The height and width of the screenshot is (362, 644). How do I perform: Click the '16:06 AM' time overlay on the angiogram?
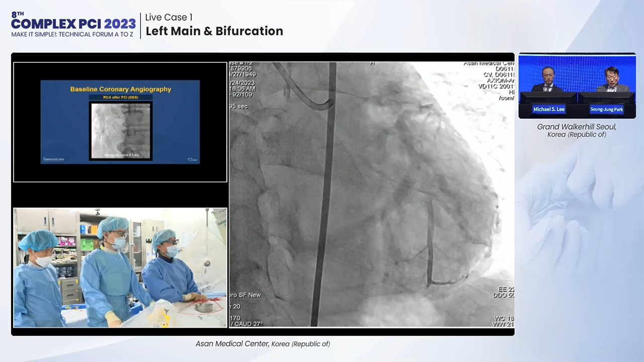coord(243,88)
